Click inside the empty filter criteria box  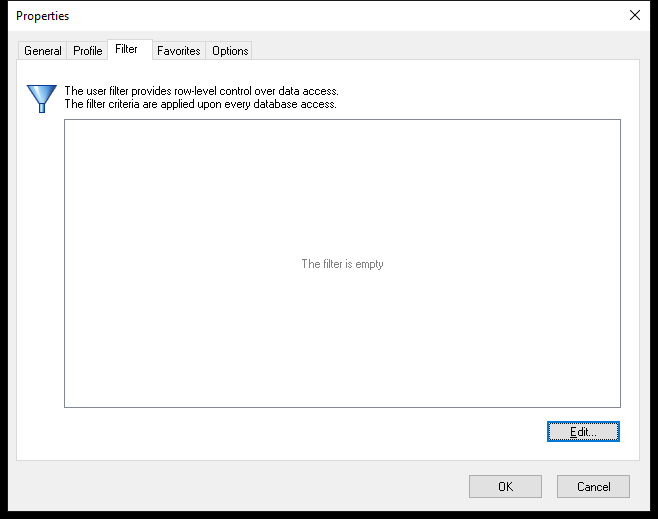point(342,263)
